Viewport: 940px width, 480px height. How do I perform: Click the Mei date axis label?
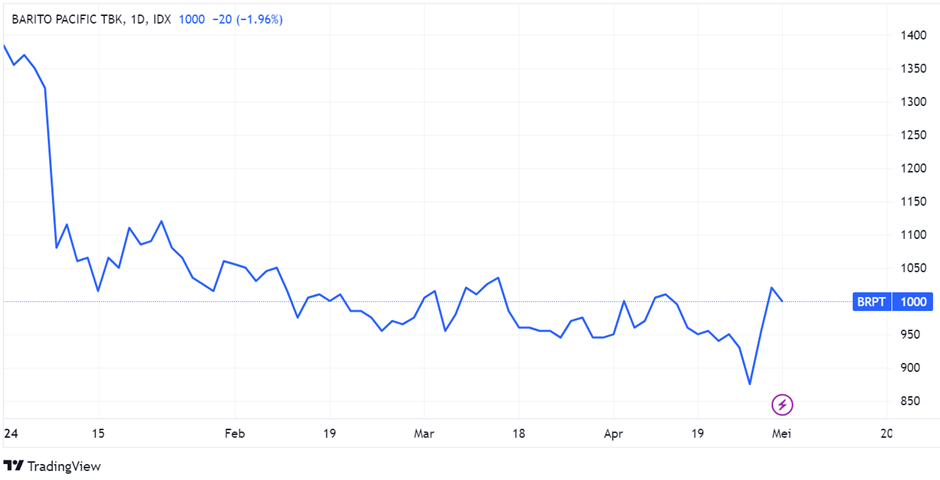(x=782, y=433)
